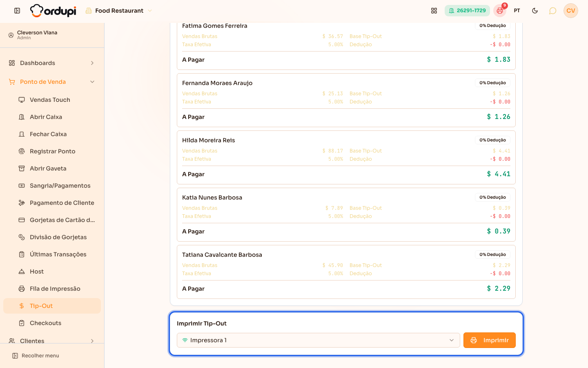Change language from PT
The height and width of the screenshot is (368, 588).
(x=517, y=11)
